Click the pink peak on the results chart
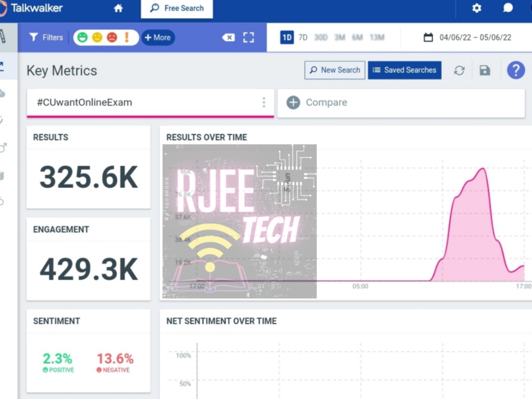This screenshot has height=399, width=532. point(483,169)
